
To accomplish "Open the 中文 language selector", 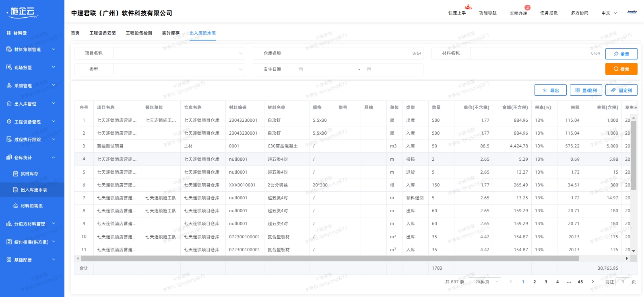I will pyautogui.click(x=609, y=13).
